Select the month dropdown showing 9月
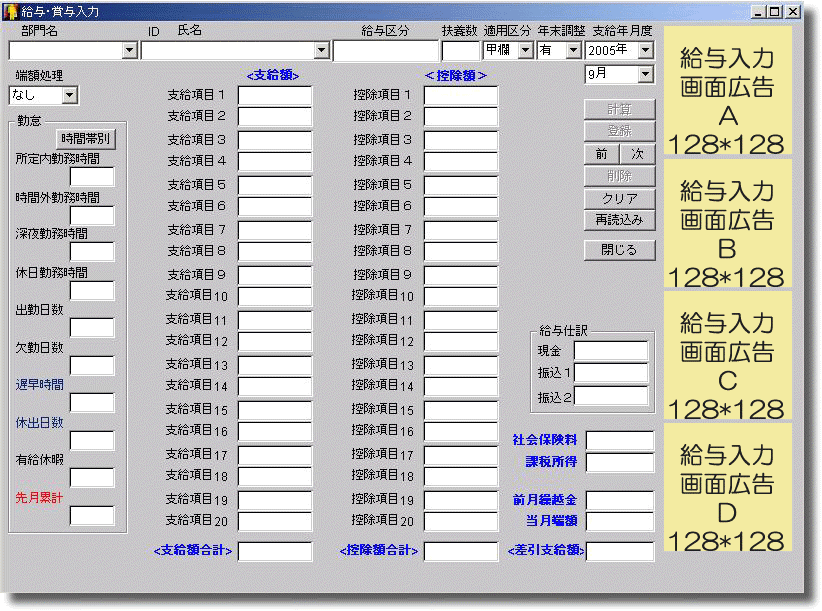Viewport: 822px width, 611px height. pos(644,74)
